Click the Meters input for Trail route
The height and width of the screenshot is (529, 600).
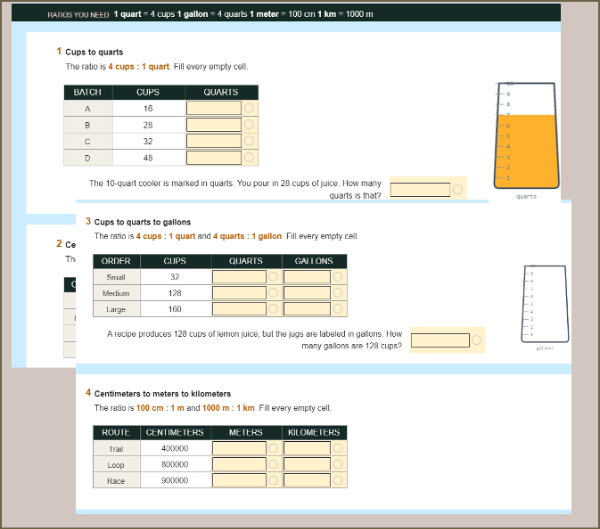pos(239,448)
